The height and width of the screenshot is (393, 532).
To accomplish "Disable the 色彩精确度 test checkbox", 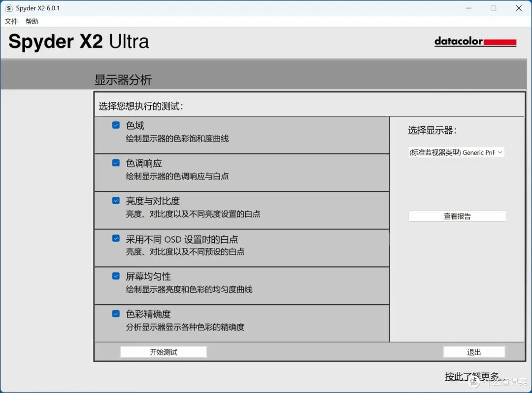I will click(x=116, y=314).
